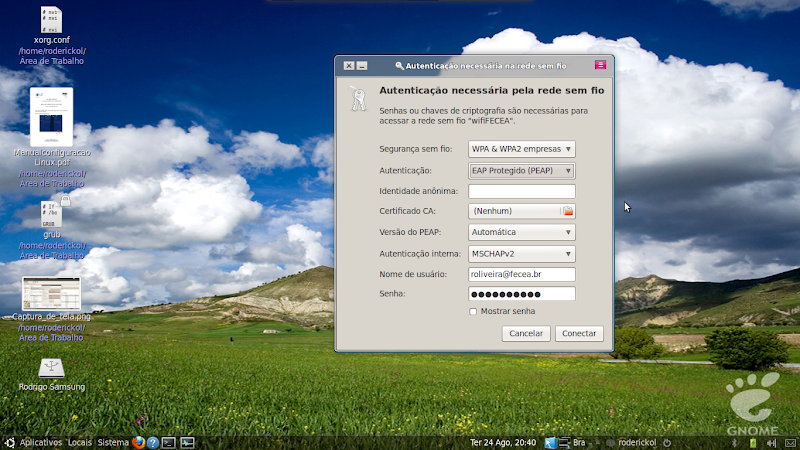Image resolution: width=800 pixels, height=450 pixels.
Task: Open the ManualconfiguracaoLinux.pdf desktop thumbnail
Action: click(x=52, y=116)
